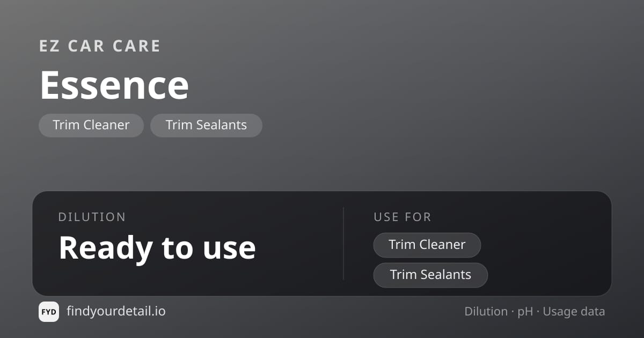Click the vertical divider in the info card

click(343, 244)
